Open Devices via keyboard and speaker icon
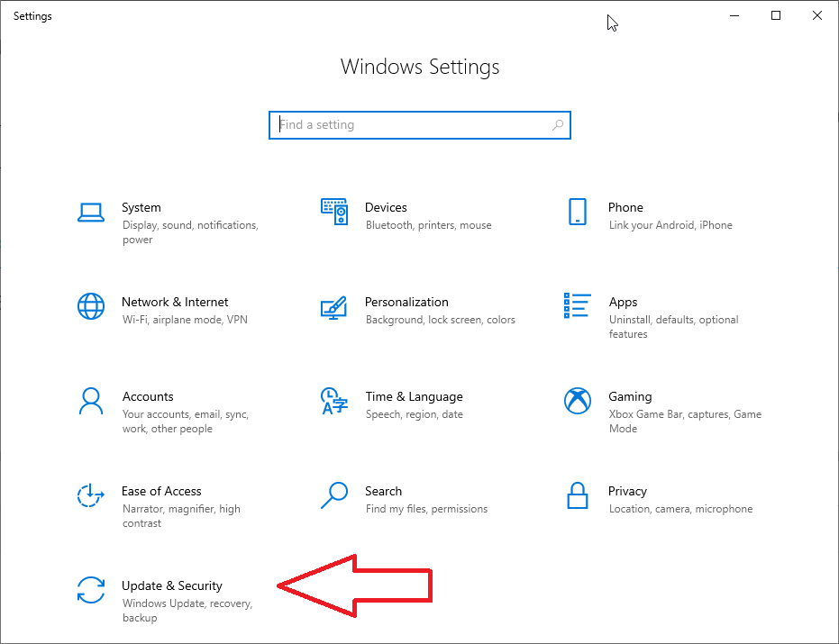 [334, 213]
